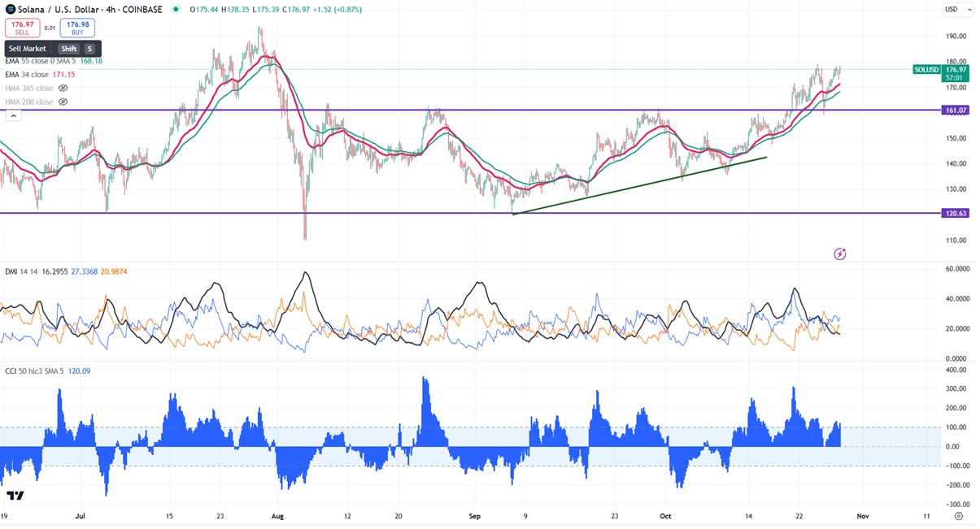The width and height of the screenshot is (980, 529).
Task: Click the 110.00 price scale label
Action: coord(956,240)
